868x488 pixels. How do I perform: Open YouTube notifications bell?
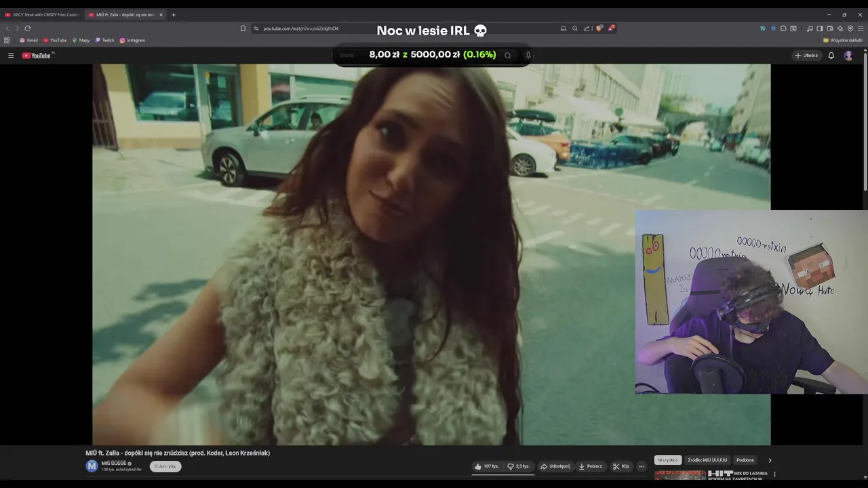coord(831,56)
